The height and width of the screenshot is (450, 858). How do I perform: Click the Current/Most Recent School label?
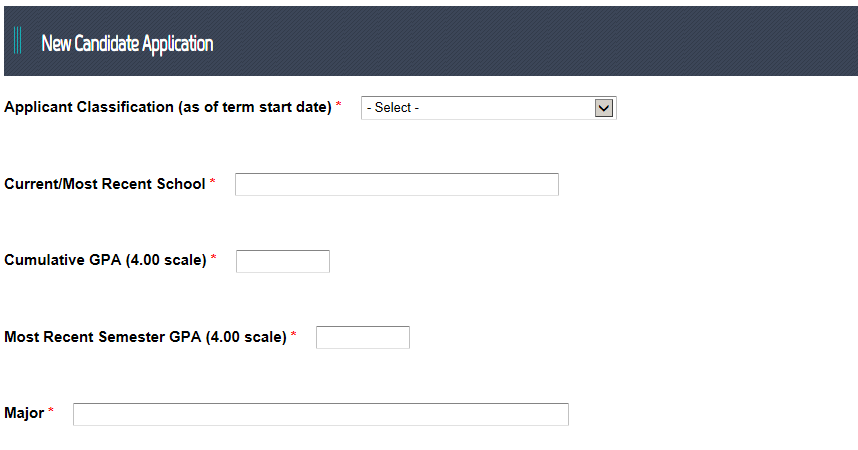click(104, 184)
